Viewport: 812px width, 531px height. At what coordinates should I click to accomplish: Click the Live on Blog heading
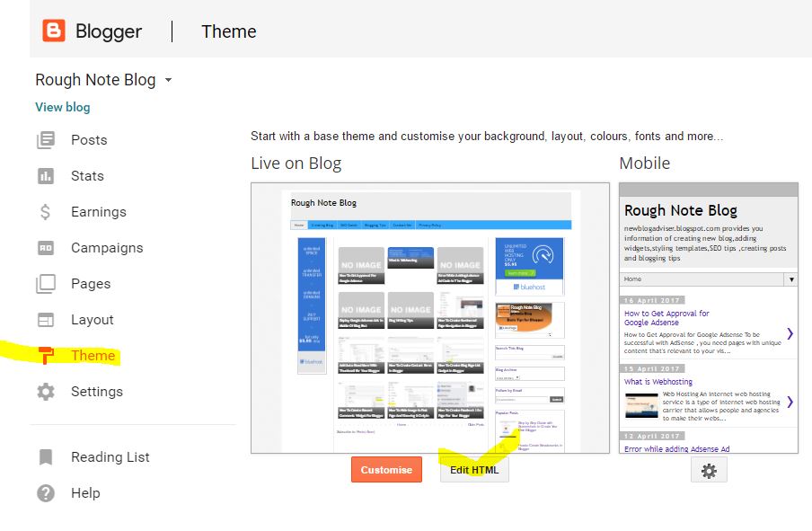296,164
